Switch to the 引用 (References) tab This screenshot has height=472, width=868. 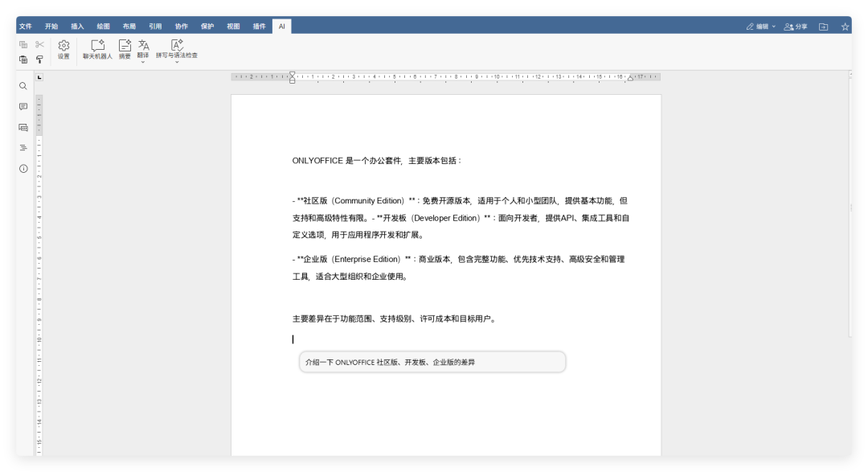(x=155, y=26)
